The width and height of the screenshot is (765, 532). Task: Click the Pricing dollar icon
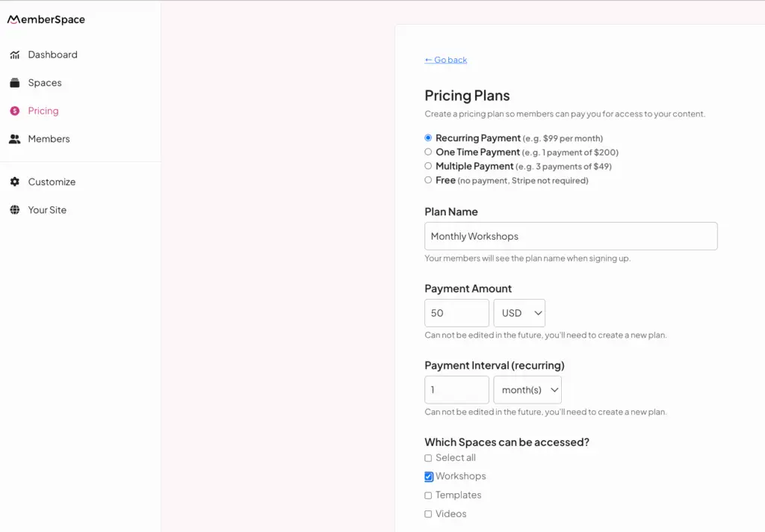[16, 111]
